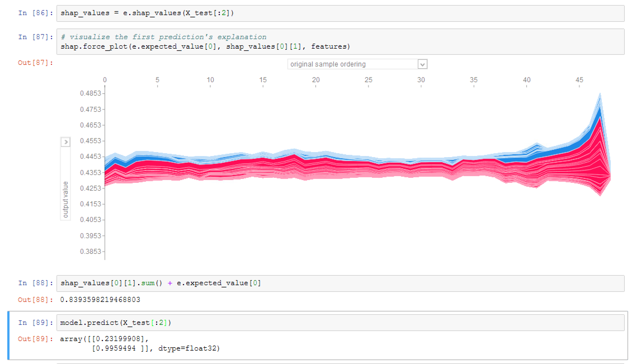Click the In [87]: prompt label
The image size is (632, 364).
pos(36,37)
